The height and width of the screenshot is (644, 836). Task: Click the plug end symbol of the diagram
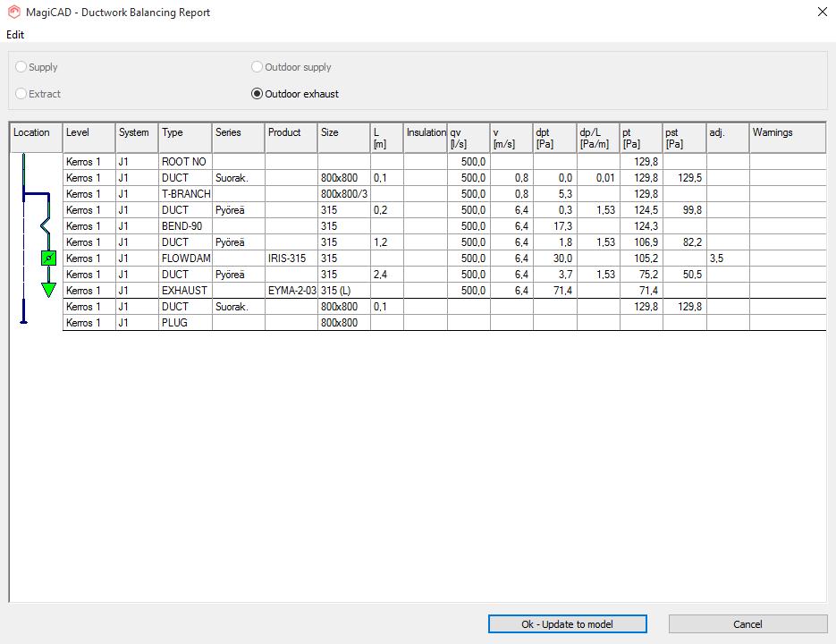point(23,322)
